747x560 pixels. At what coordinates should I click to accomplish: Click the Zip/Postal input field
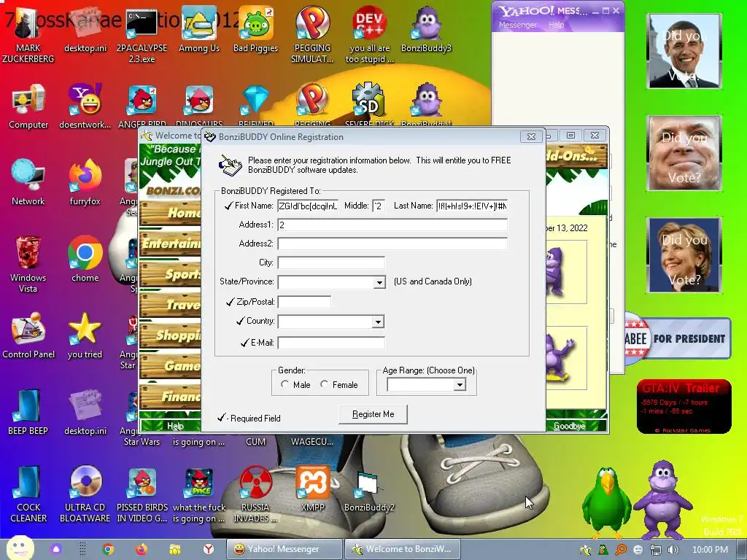coord(304,302)
